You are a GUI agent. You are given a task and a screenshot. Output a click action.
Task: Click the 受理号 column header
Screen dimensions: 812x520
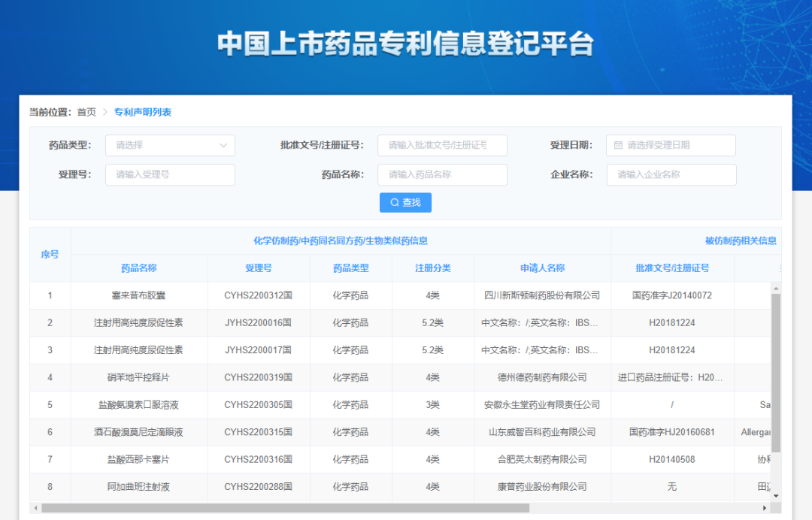pos(259,268)
